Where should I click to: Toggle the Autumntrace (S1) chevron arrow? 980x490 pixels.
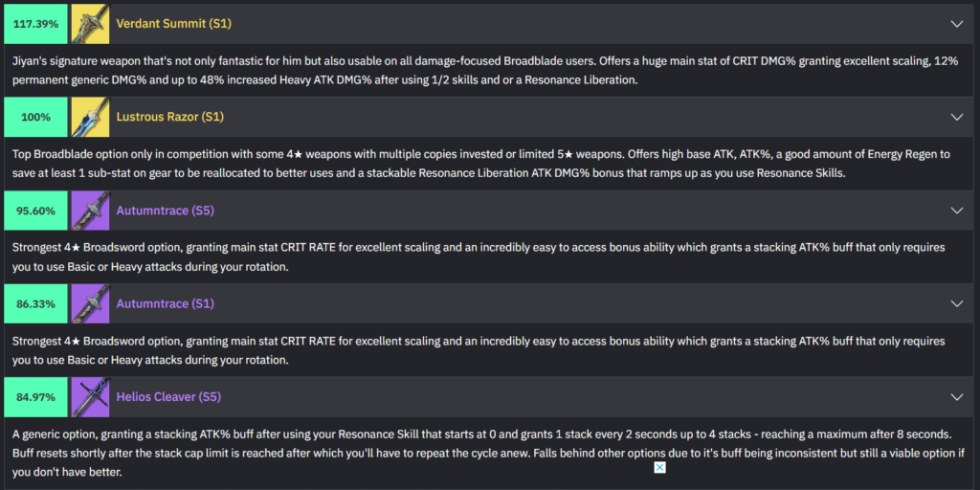pos(956,303)
